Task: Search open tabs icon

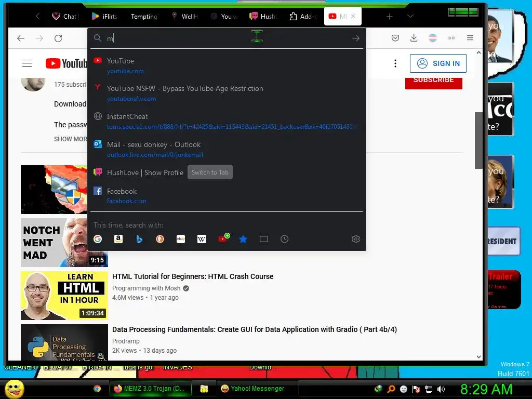Action: point(263,239)
